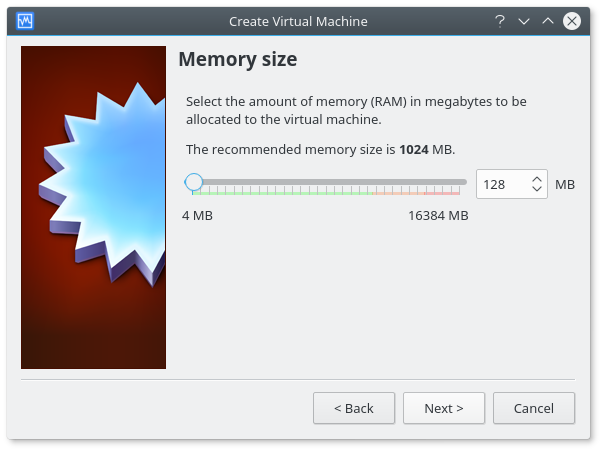Cancel the virtual machine creation
Viewport: 603px width, 452px height.
534,408
